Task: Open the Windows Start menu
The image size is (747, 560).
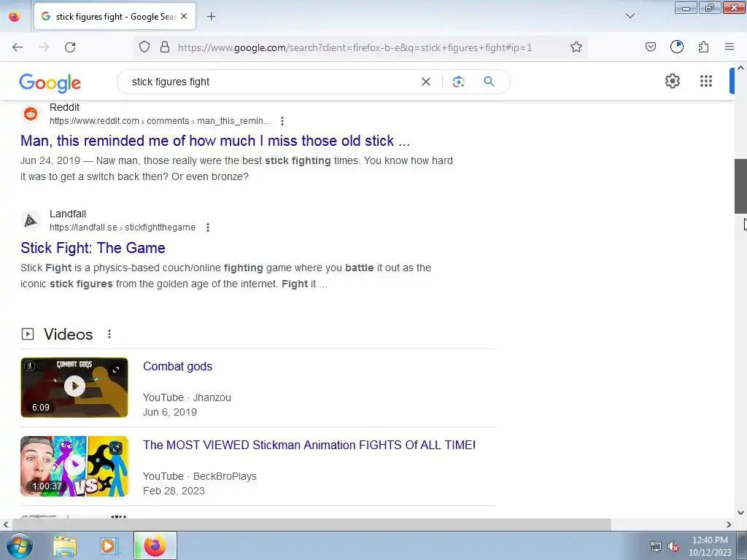Action: pos(20,545)
